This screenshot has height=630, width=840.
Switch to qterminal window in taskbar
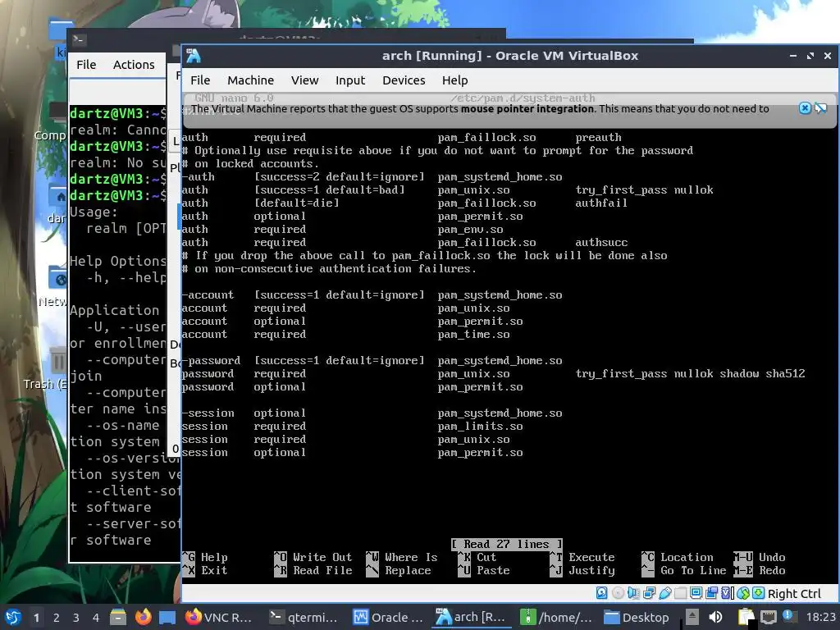304,617
